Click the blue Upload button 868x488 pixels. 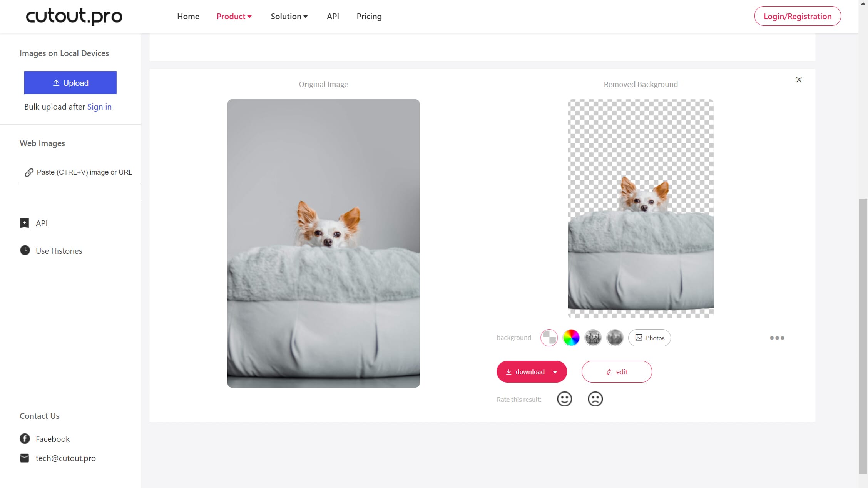[x=70, y=83]
